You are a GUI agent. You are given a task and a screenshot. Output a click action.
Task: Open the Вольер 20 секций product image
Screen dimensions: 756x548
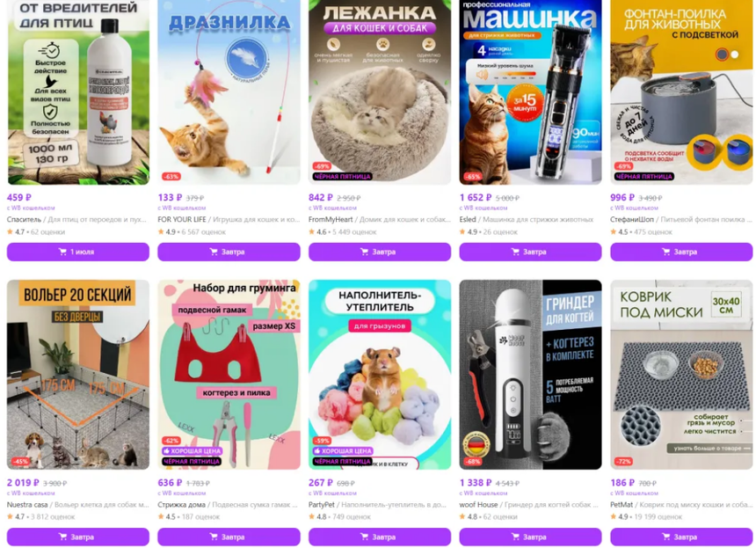click(x=78, y=375)
